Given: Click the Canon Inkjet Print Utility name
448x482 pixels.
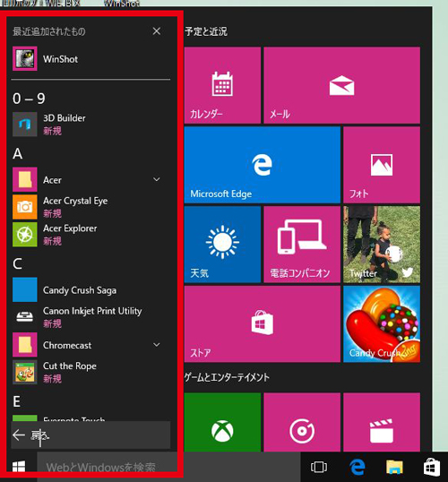Looking at the screenshot, I should click(92, 311).
